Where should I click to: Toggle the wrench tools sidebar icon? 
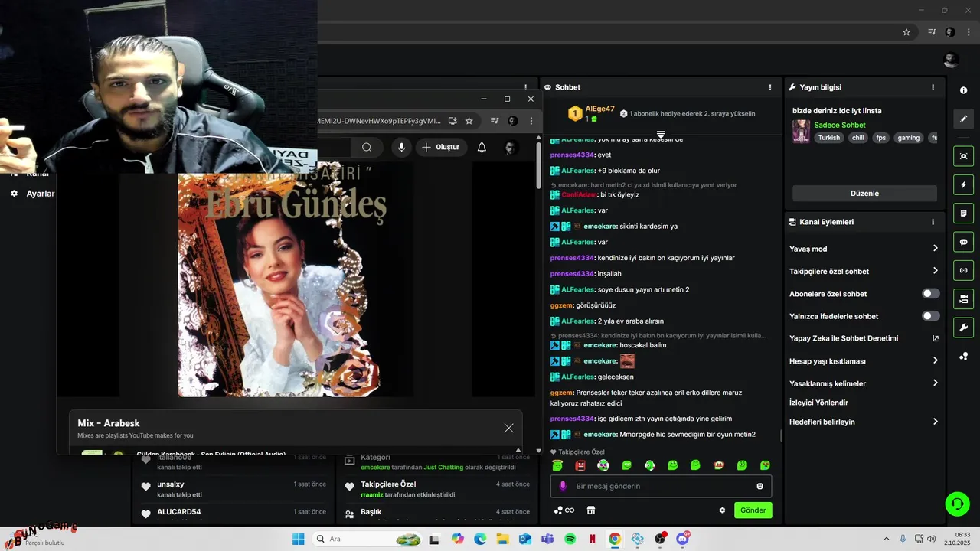(963, 328)
